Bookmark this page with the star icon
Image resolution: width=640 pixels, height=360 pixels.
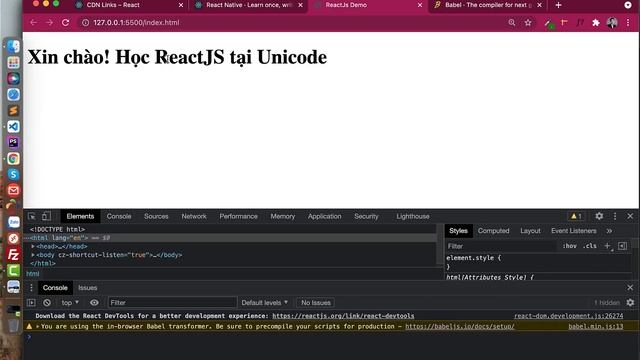pyautogui.click(x=528, y=22)
